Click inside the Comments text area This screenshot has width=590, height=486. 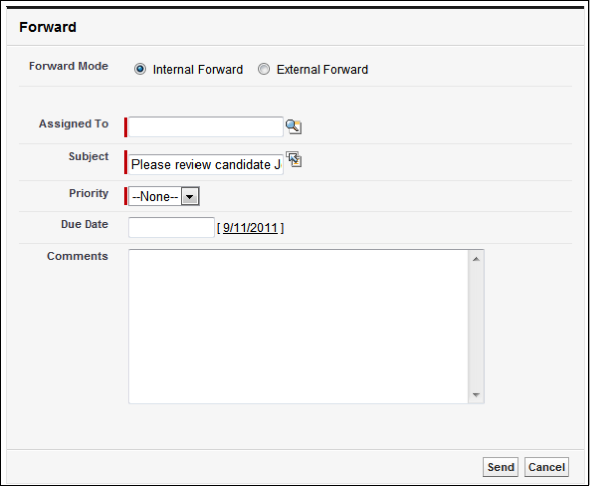point(299,327)
